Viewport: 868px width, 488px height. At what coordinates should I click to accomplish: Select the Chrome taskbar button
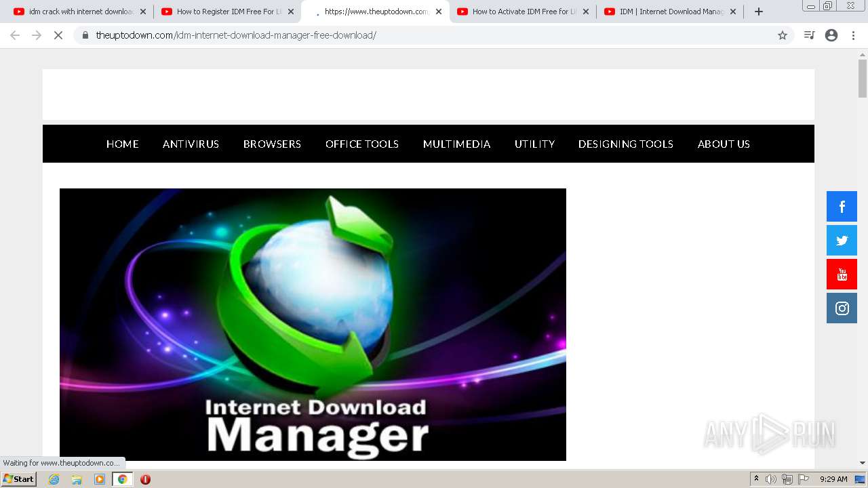click(122, 479)
